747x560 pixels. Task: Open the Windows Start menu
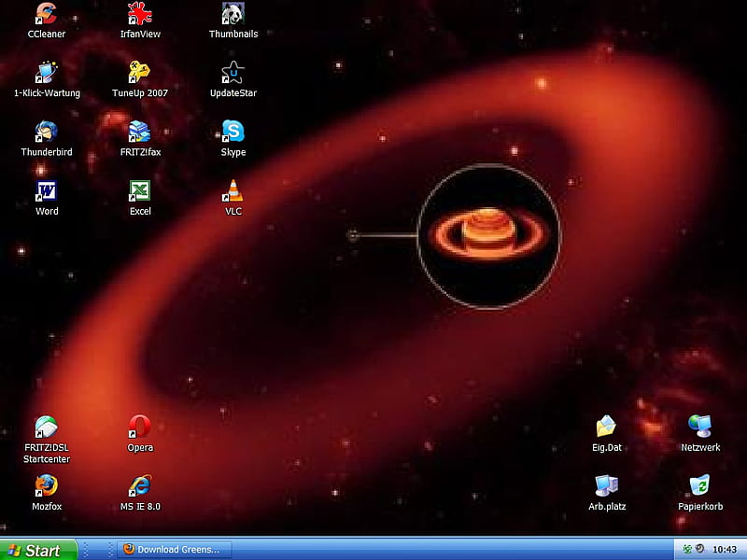38,550
